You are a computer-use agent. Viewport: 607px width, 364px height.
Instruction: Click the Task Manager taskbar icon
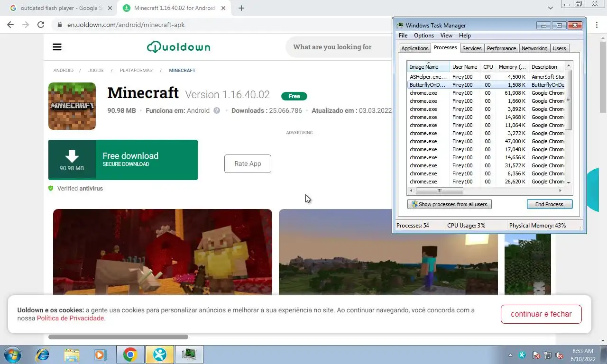coord(189,355)
